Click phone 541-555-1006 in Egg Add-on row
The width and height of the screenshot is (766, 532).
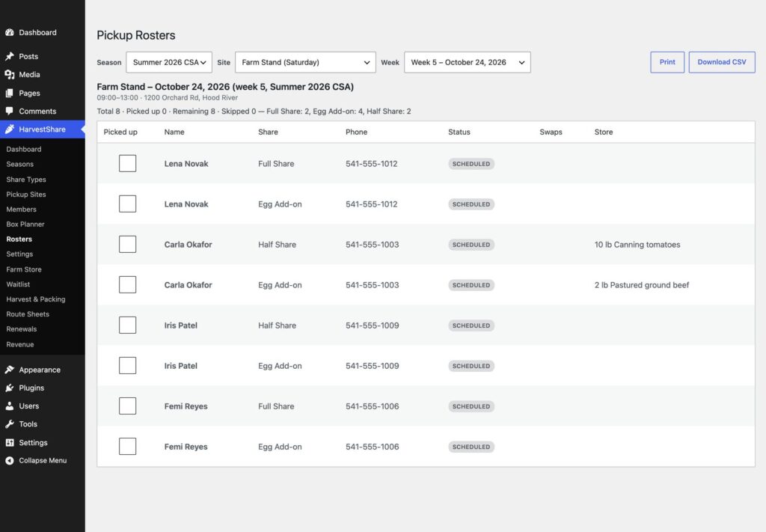373,447
